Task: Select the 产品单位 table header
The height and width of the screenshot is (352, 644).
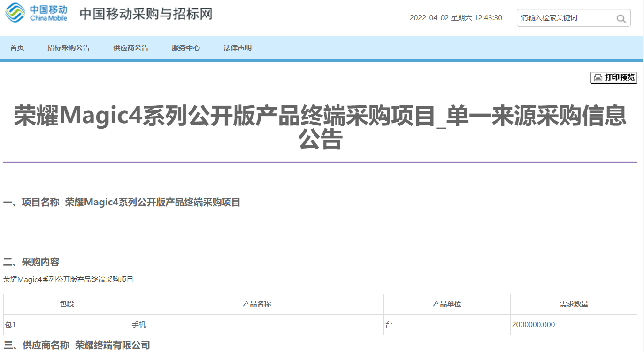Action: (x=446, y=304)
